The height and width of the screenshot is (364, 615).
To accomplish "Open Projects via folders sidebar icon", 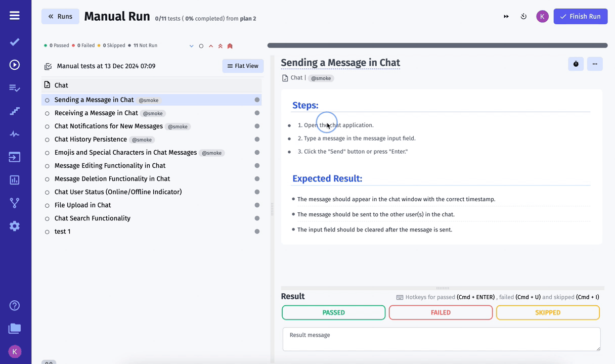I will [15, 329].
